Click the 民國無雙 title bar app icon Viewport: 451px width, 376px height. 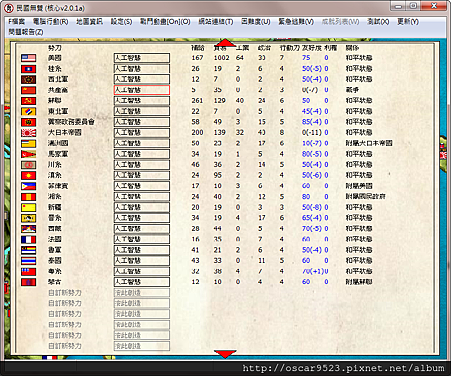point(9,8)
